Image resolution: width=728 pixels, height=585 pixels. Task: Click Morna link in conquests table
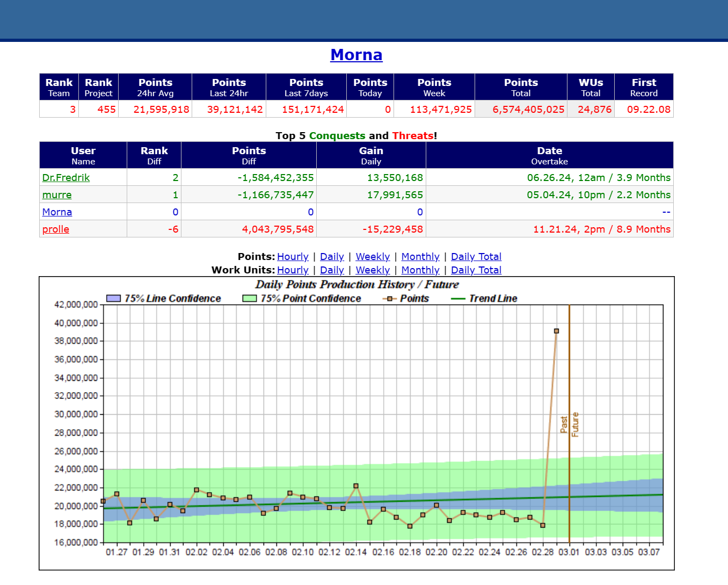click(57, 212)
